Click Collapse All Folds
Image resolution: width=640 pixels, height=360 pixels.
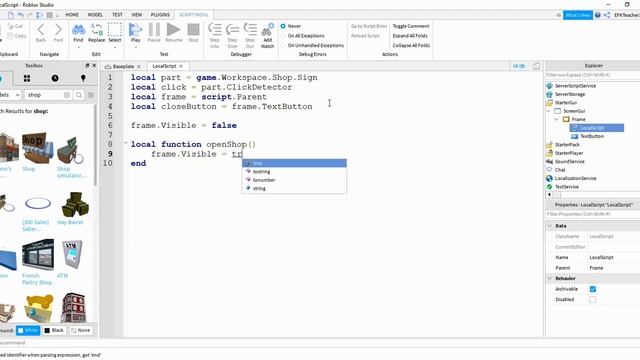point(411,46)
